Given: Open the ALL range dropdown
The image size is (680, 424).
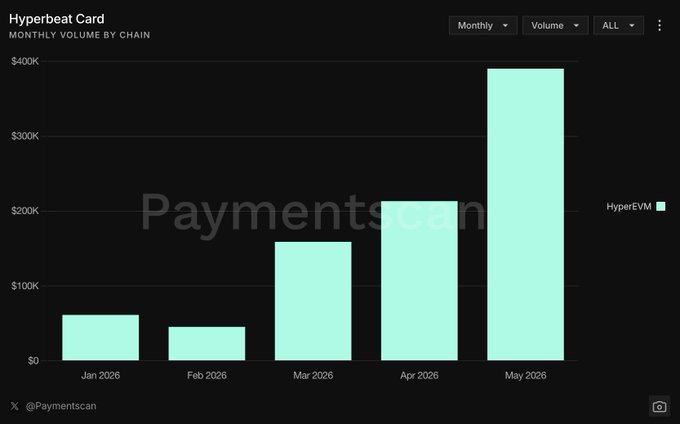Looking at the screenshot, I should (x=618, y=26).
